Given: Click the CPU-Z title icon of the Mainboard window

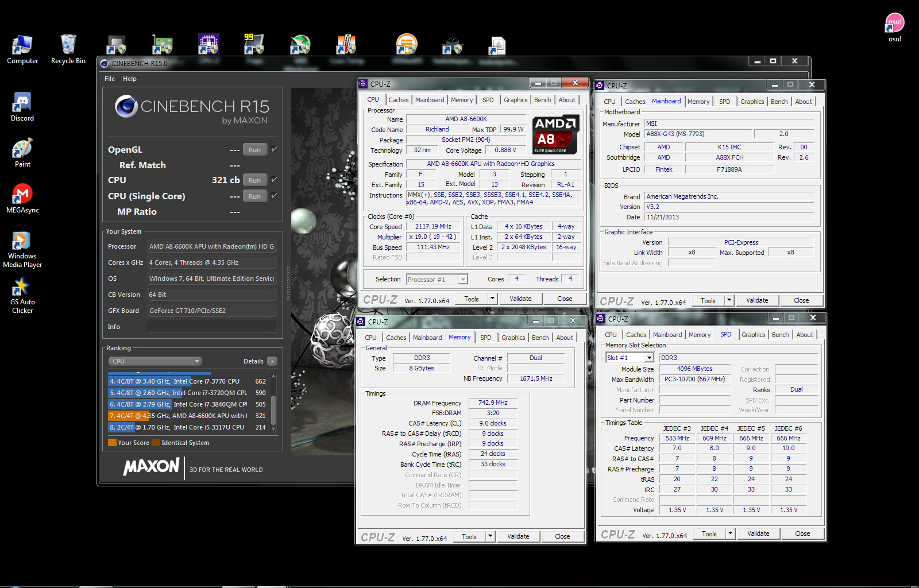Looking at the screenshot, I should 600,86.
